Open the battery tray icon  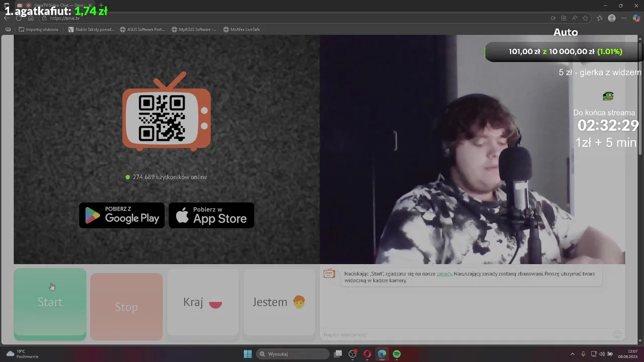coord(610,354)
